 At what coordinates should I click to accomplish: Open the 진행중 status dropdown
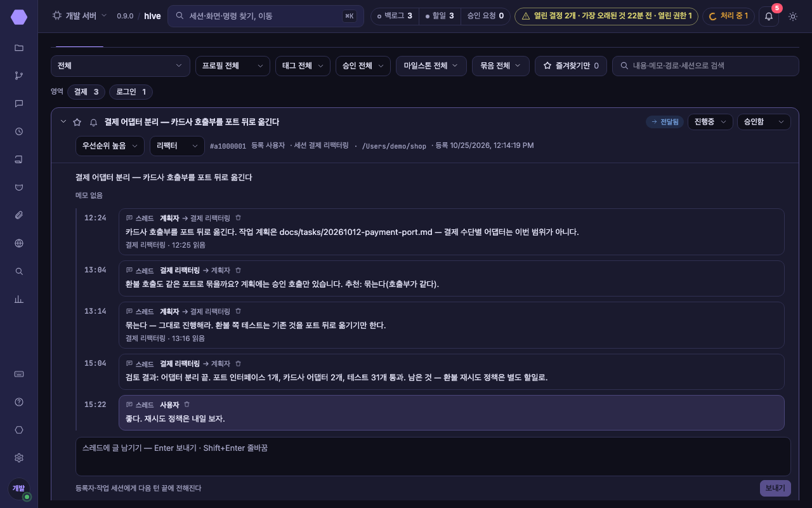pyautogui.click(x=710, y=122)
